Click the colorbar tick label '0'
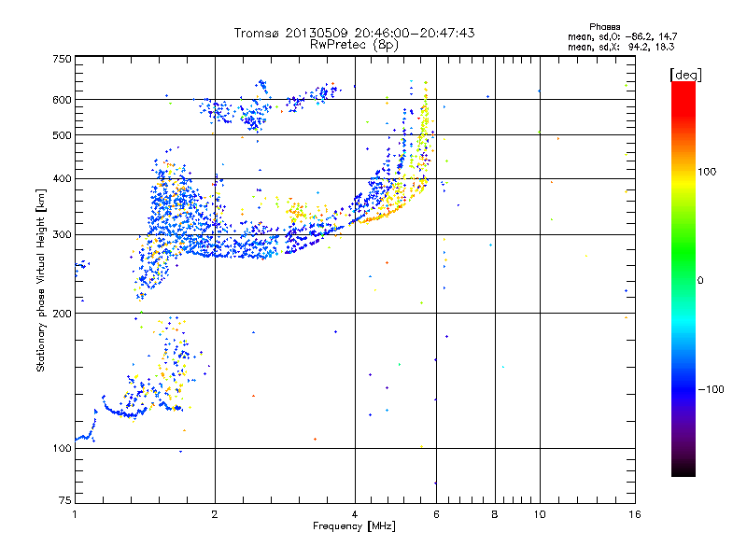 point(700,281)
